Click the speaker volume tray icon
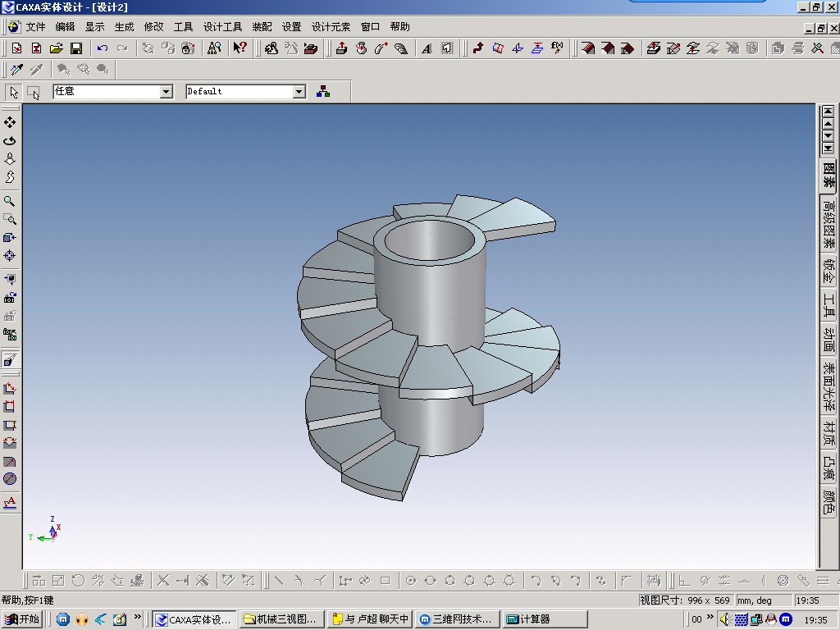Image resolution: width=840 pixels, height=630 pixels. [725, 619]
